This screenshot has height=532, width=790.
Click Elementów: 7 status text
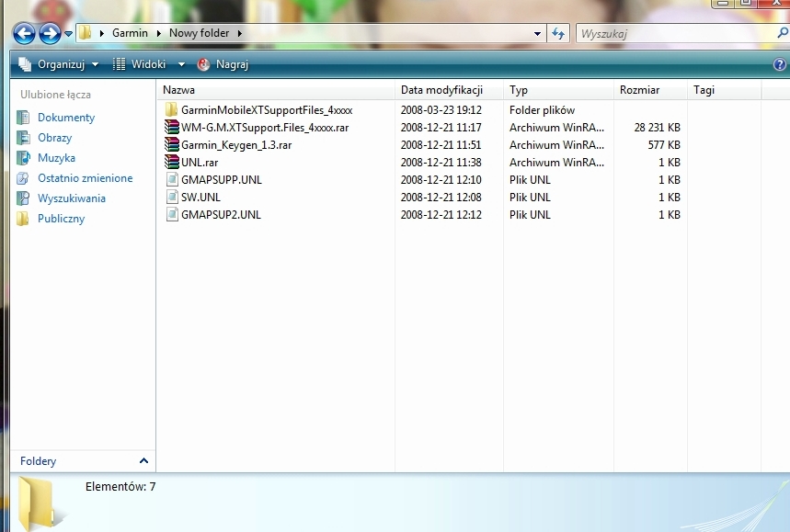(x=120, y=487)
